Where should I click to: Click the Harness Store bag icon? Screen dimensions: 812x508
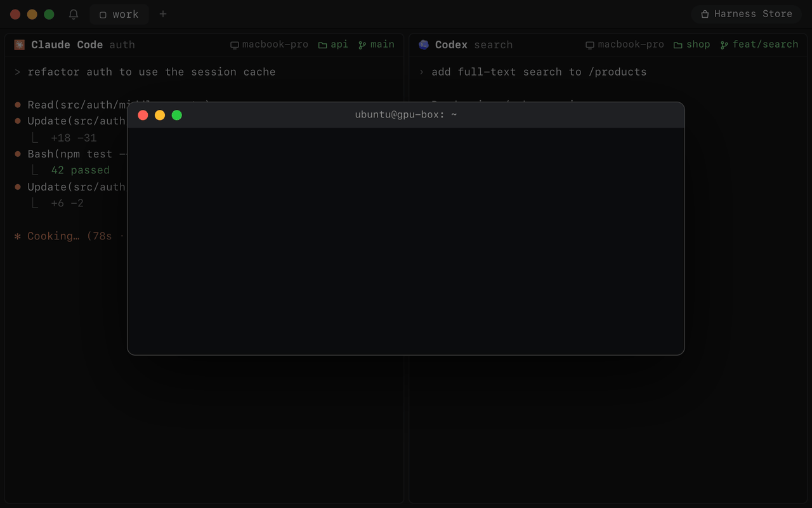705,14
